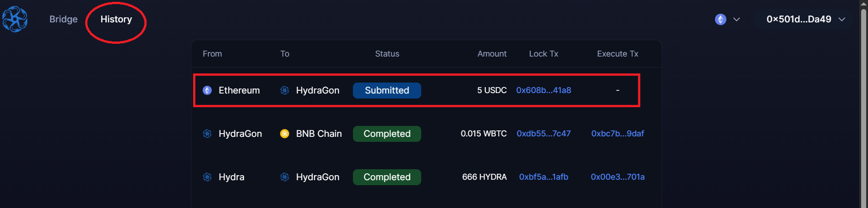Open lock transaction 0xdb55...7c47

tap(543, 134)
